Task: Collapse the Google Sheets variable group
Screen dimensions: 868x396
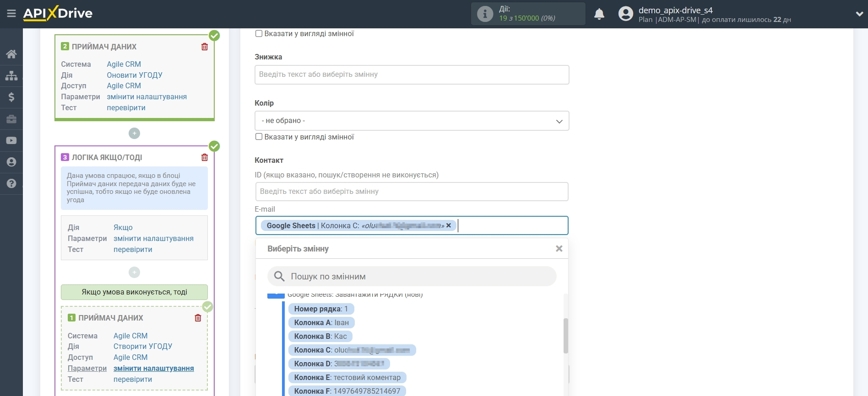Action: click(x=276, y=295)
